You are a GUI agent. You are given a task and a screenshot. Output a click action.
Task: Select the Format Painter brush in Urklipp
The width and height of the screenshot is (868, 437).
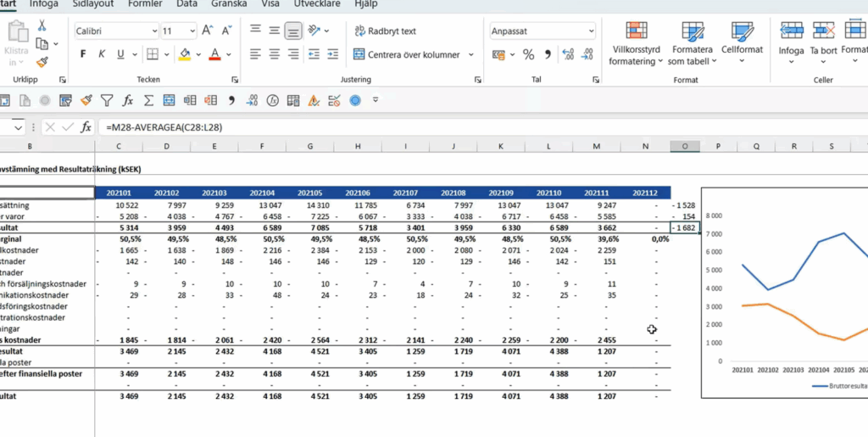[x=42, y=62]
